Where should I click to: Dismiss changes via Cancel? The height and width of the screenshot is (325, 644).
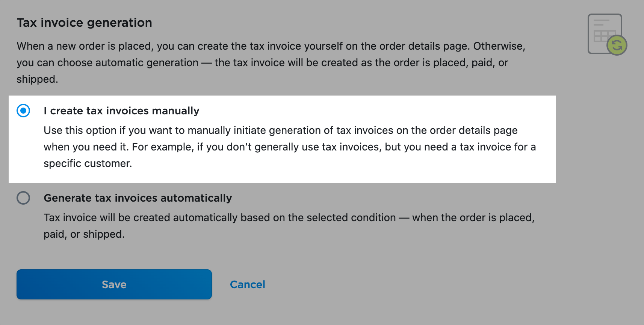(x=247, y=284)
